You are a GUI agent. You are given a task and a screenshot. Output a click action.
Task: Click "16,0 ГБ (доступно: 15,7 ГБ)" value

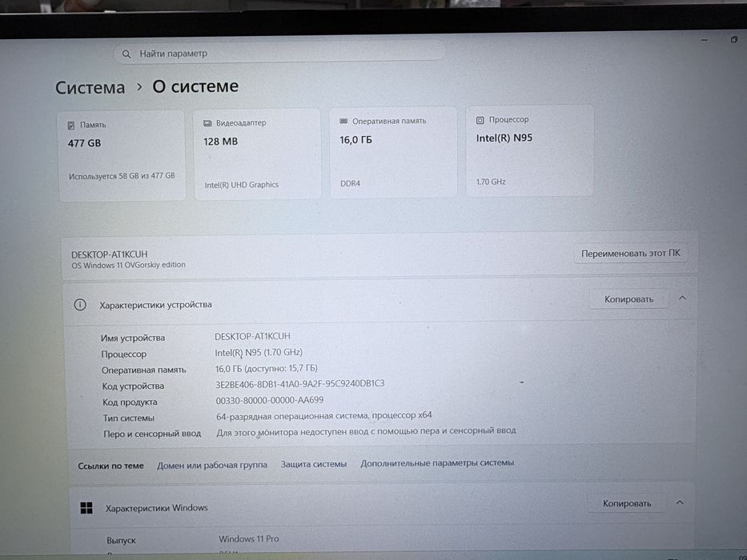click(x=267, y=368)
